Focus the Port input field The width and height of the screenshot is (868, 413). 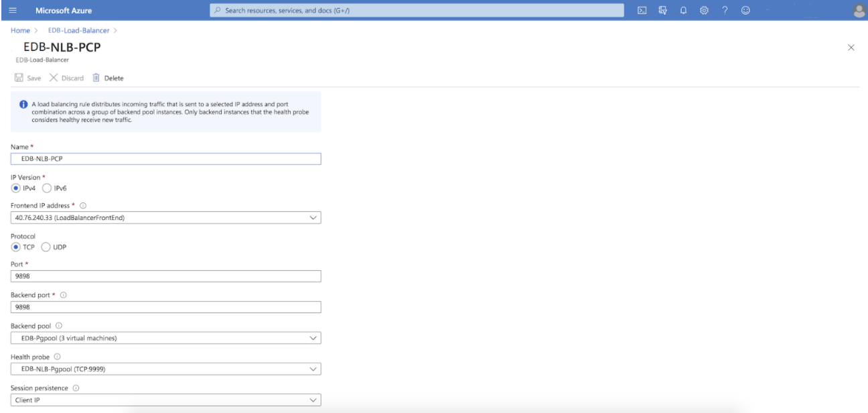click(166, 276)
